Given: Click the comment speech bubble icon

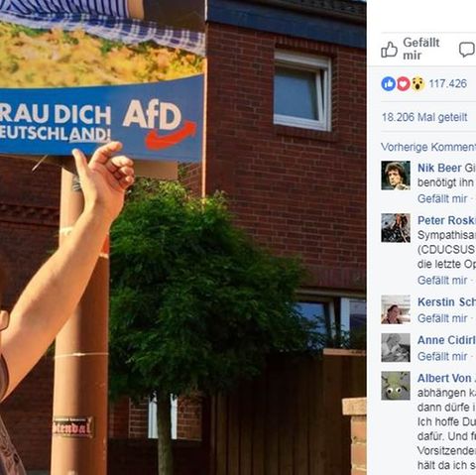Looking at the screenshot, I should 467,50.
